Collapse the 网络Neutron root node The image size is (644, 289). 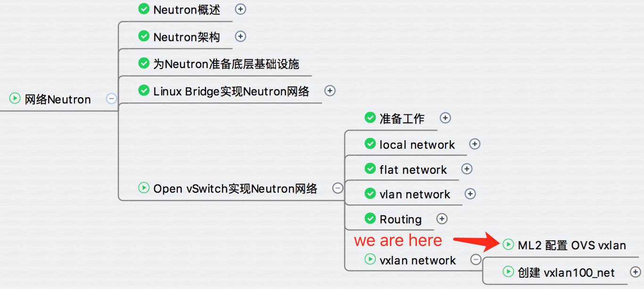[x=111, y=99]
